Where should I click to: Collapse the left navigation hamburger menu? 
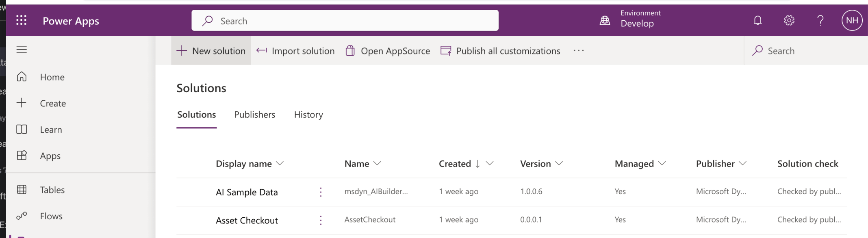[x=22, y=50]
